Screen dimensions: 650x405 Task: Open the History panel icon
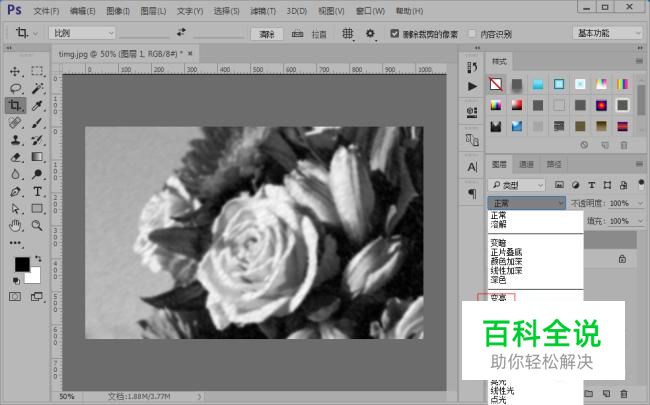point(472,67)
